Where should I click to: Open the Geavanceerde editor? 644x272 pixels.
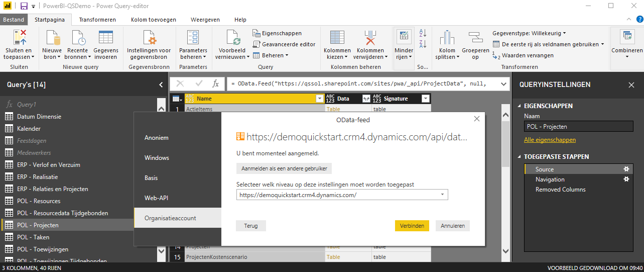click(x=284, y=44)
